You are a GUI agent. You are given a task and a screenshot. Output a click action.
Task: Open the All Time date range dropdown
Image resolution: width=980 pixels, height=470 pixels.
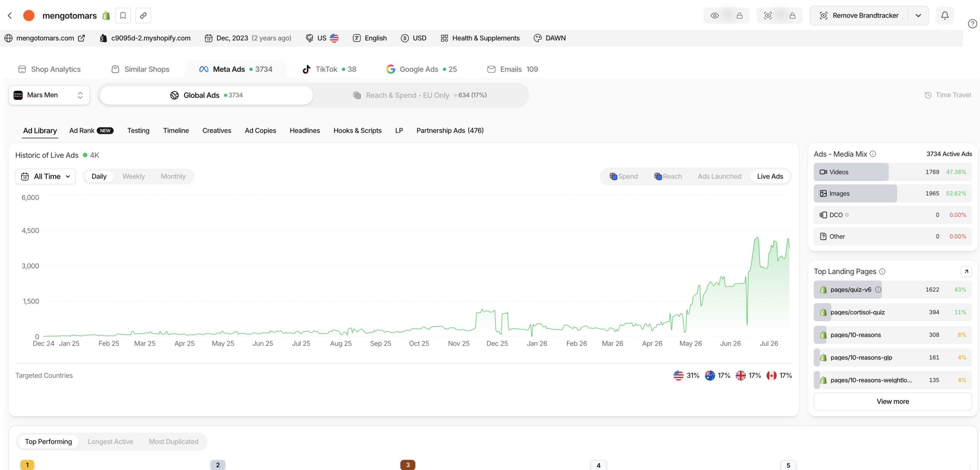coord(46,176)
